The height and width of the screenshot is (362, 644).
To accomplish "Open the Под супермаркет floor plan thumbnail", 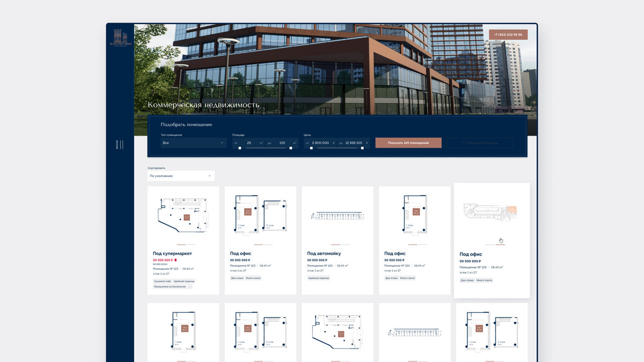I will point(184,216).
